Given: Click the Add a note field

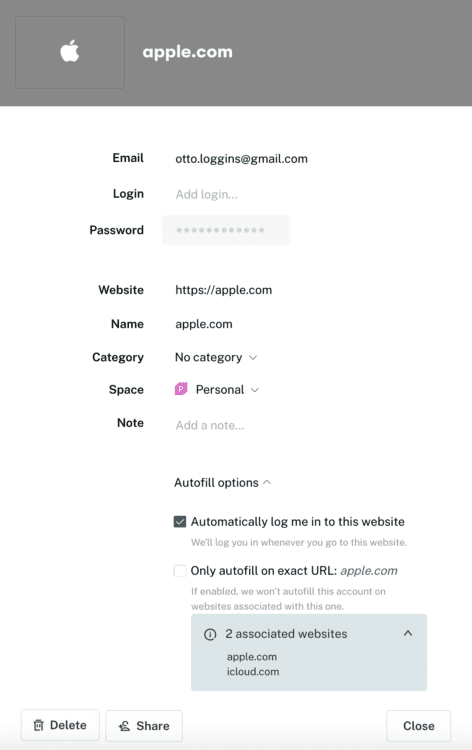Looking at the screenshot, I should coord(210,425).
